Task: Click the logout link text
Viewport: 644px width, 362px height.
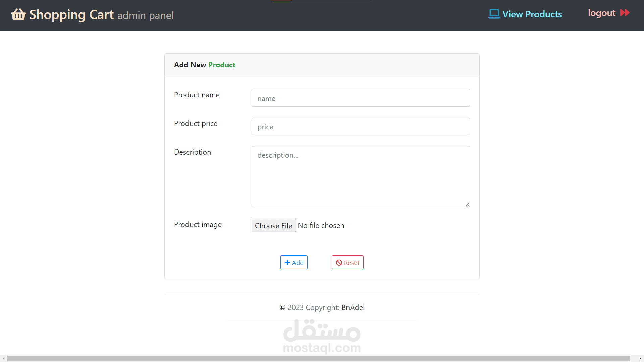Action: tap(601, 13)
